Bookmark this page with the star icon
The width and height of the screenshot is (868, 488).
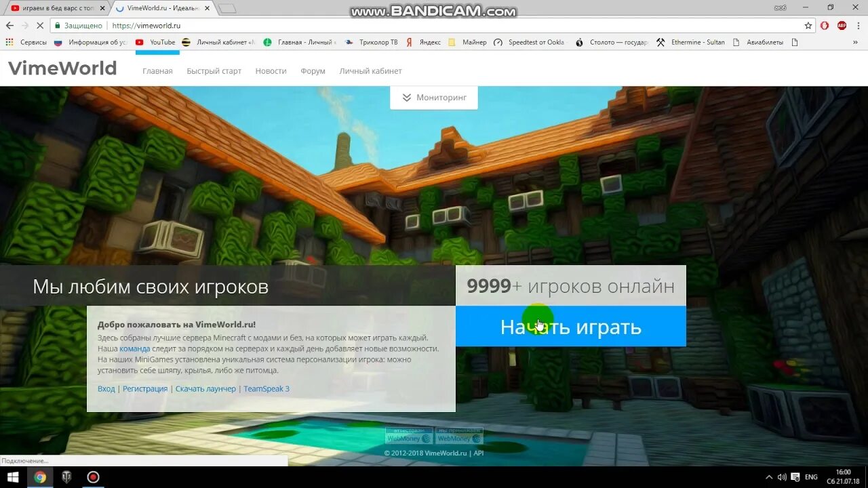pos(808,26)
